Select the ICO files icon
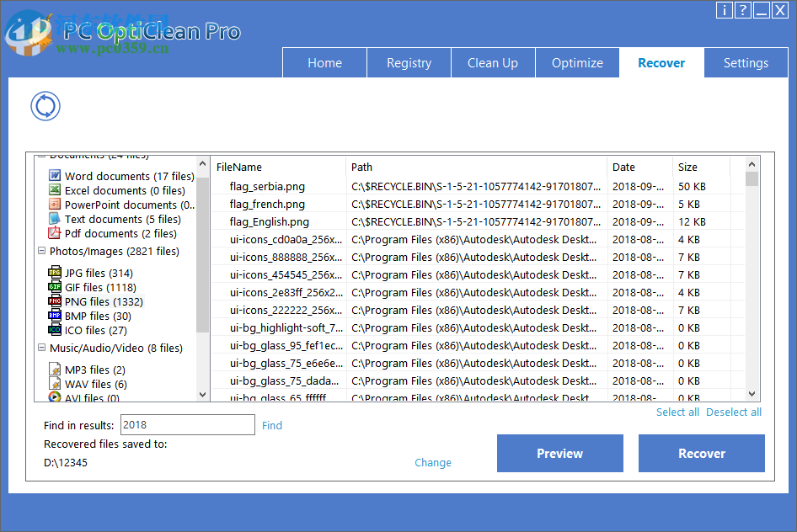Viewport: 797px width, 532px height. coord(55,330)
